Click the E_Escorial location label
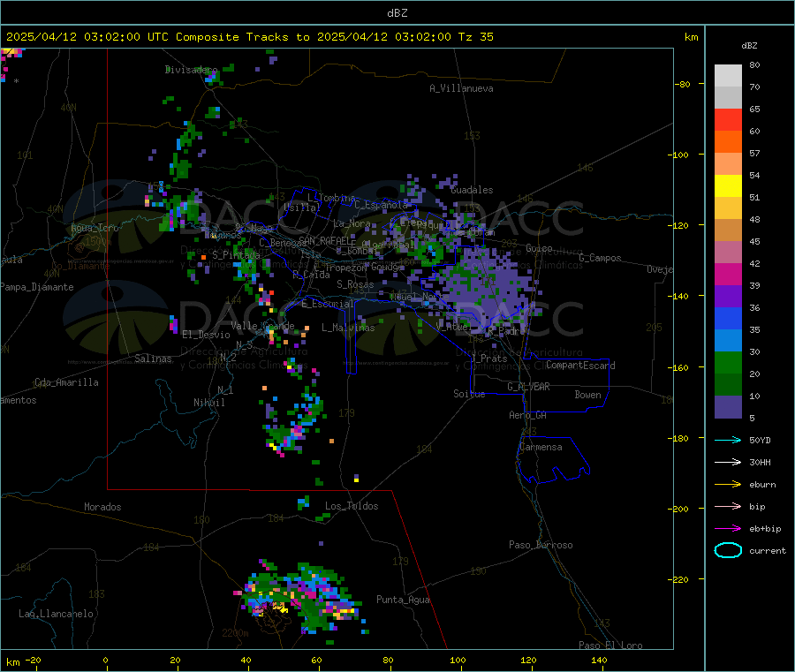Image resolution: width=795 pixels, height=672 pixels. [327, 304]
